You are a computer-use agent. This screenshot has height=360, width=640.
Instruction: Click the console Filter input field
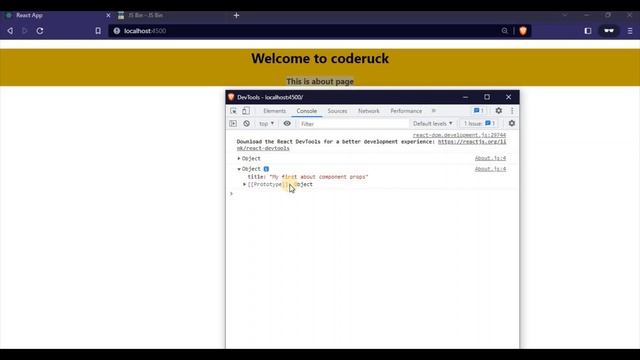(x=353, y=124)
